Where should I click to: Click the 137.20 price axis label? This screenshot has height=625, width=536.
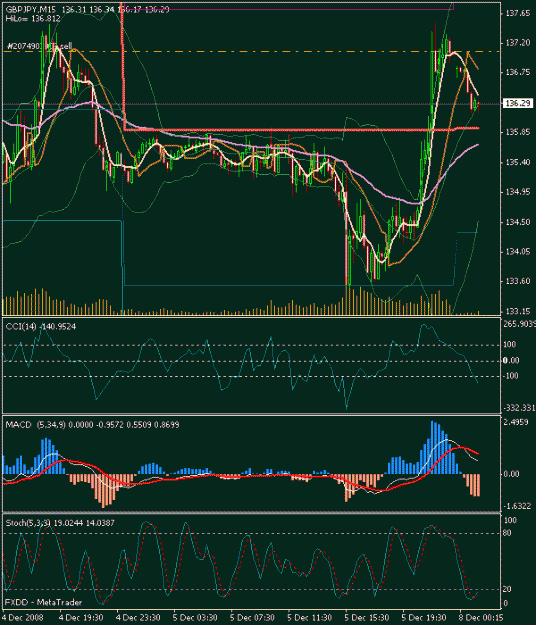518,43
